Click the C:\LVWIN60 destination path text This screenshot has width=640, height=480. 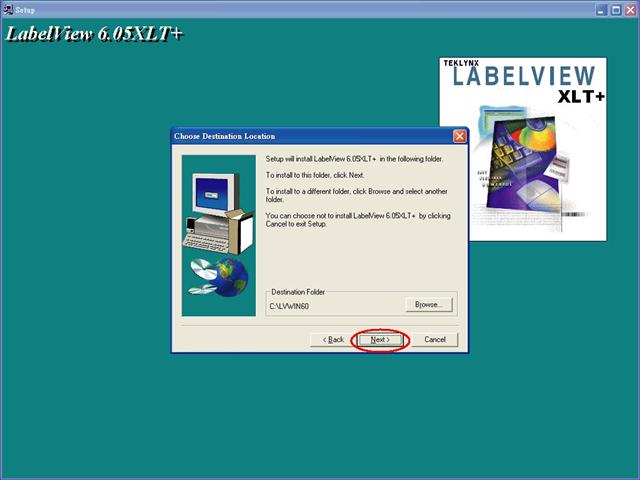click(289, 306)
